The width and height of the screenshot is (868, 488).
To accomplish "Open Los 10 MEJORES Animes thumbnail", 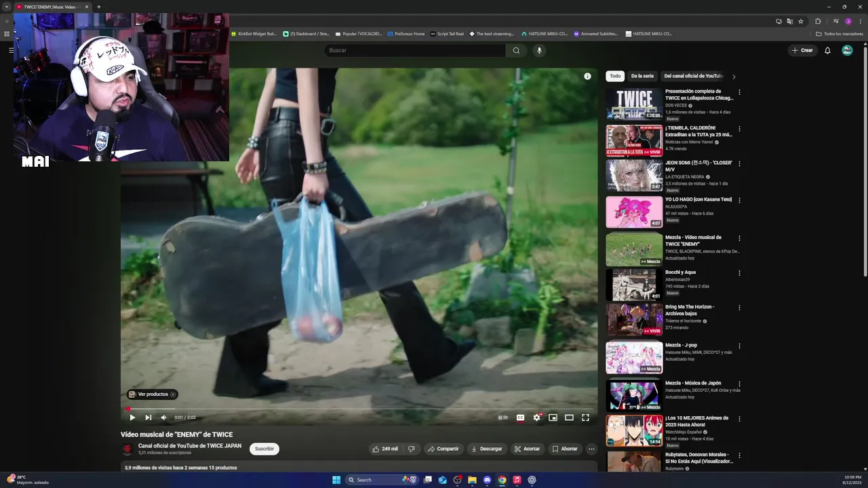I will [634, 430].
